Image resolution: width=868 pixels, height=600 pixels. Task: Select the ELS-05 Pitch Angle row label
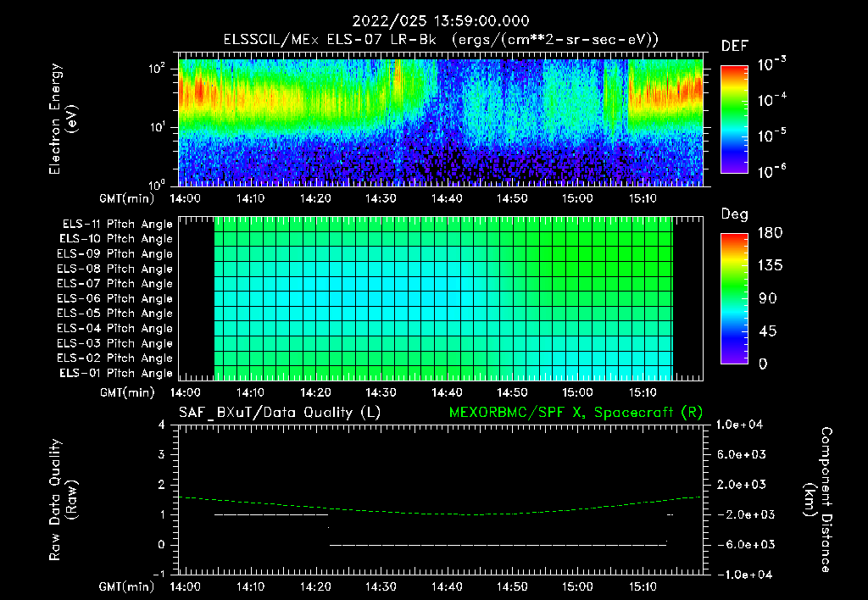tap(114, 314)
